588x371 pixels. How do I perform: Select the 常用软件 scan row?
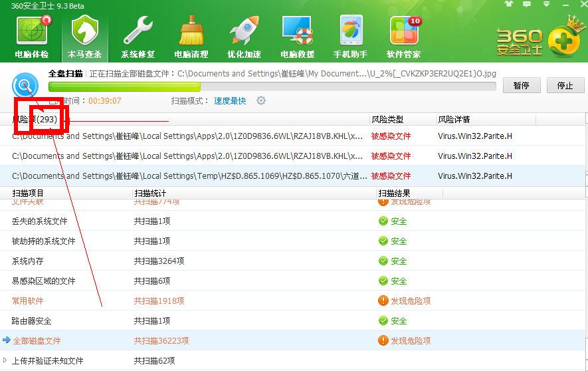click(292, 301)
